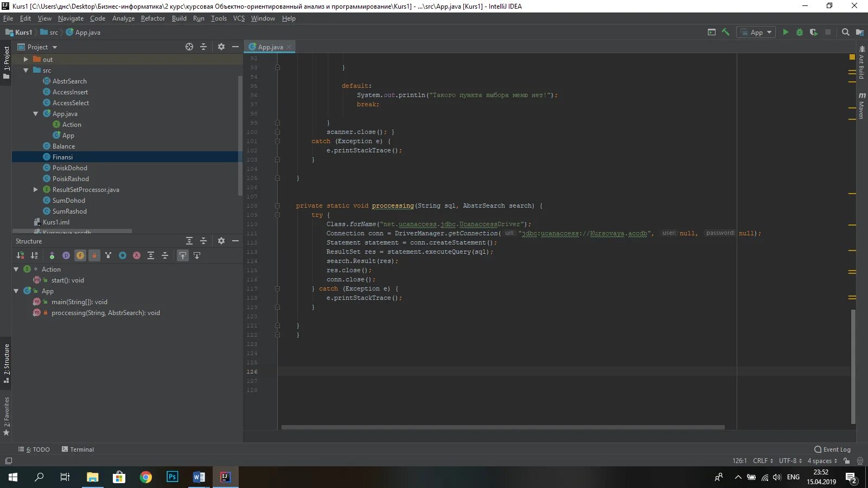Open the Refactor menu
The image size is (868, 488).
[153, 18]
